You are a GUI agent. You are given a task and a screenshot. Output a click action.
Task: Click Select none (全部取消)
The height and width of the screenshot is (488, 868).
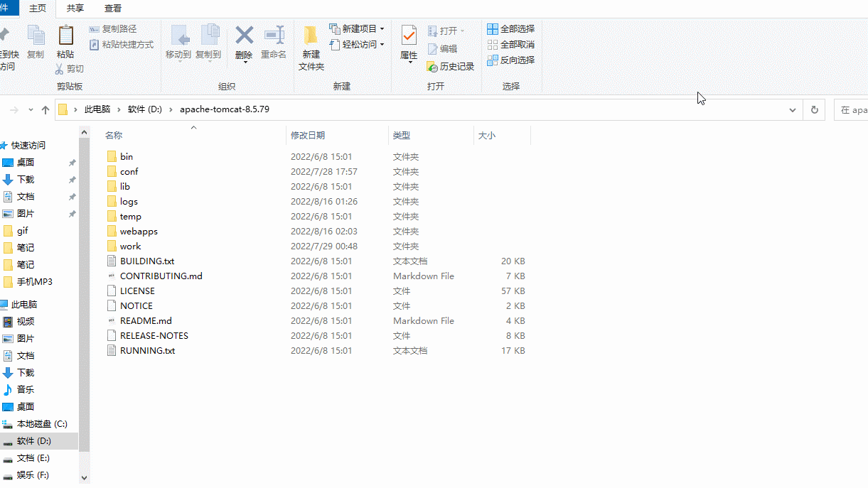point(510,45)
